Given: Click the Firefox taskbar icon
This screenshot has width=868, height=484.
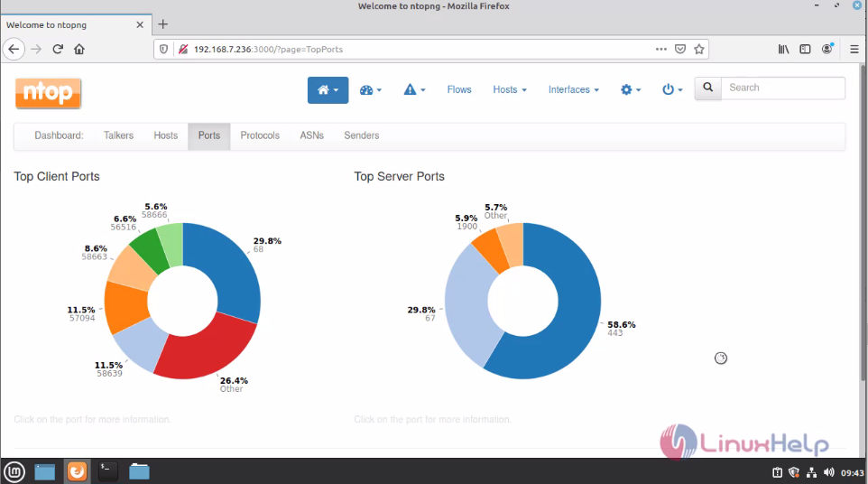Looking at the screenshot, I should 77,472.
